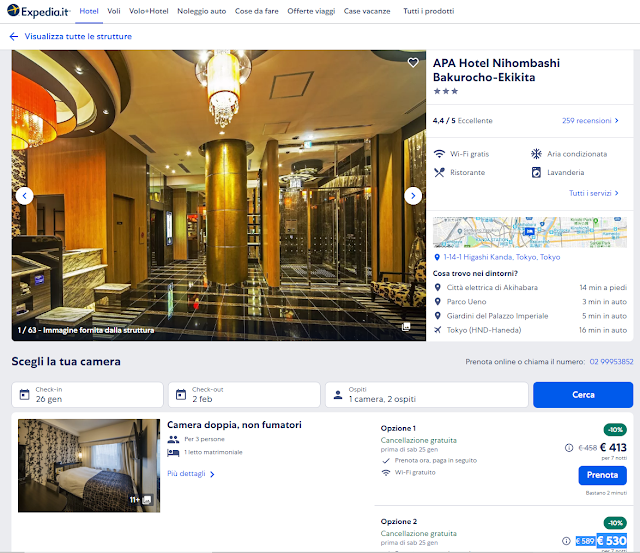Save hotel with the heart icon
This screenshot has height=553, width=640.
click(413, 62)
